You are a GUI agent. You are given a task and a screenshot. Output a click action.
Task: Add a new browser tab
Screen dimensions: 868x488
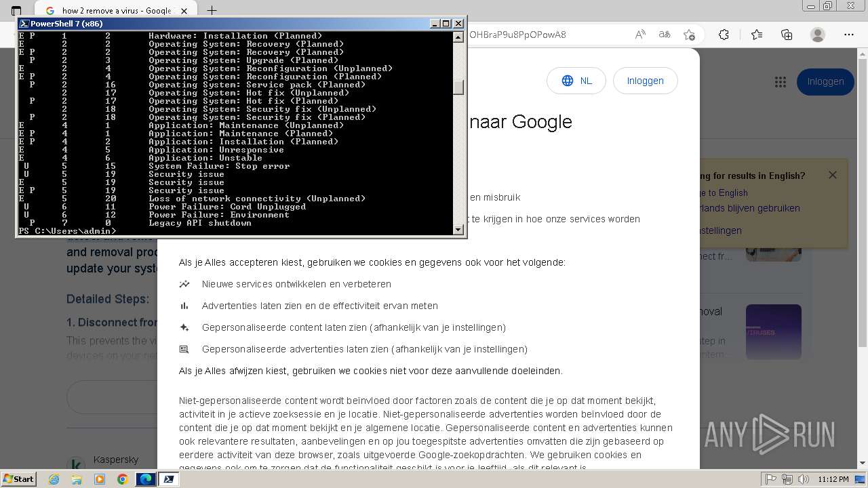click(212, 10)
